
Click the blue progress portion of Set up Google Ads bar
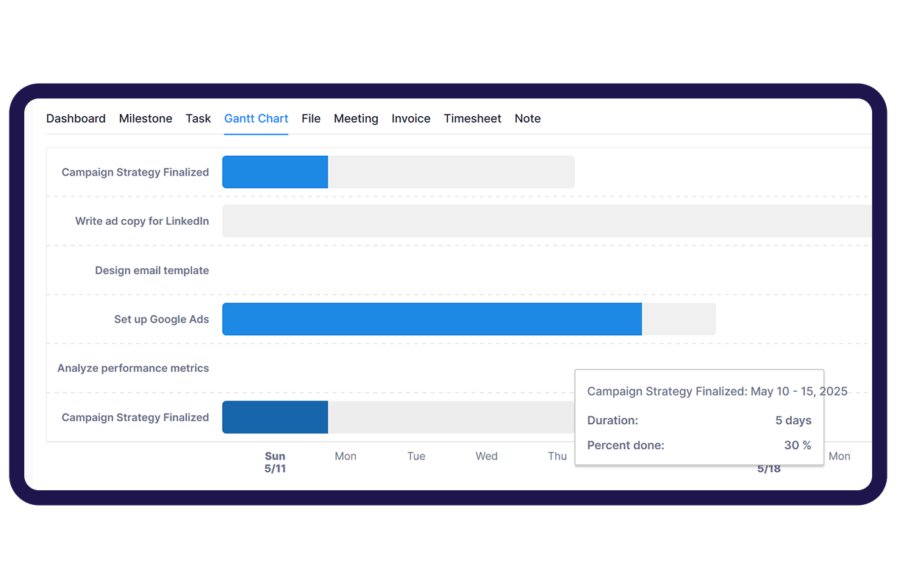(432, 319)
